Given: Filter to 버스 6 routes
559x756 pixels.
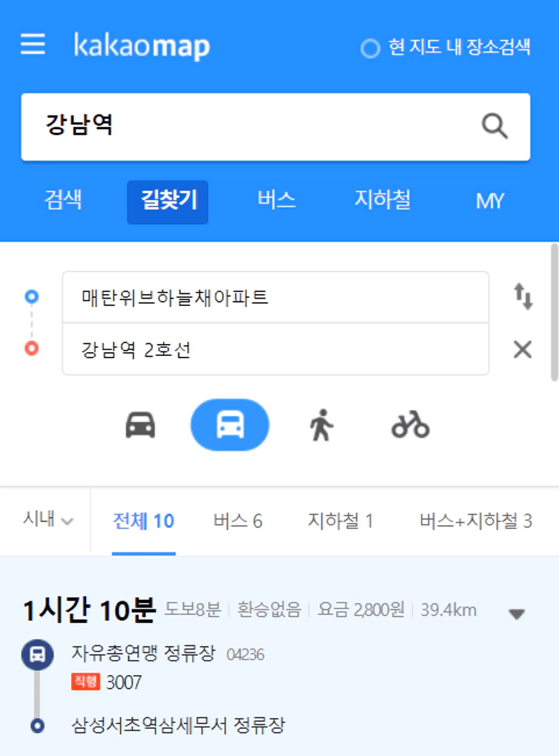Looking at the screenshot, I should [x=238, y=521].
